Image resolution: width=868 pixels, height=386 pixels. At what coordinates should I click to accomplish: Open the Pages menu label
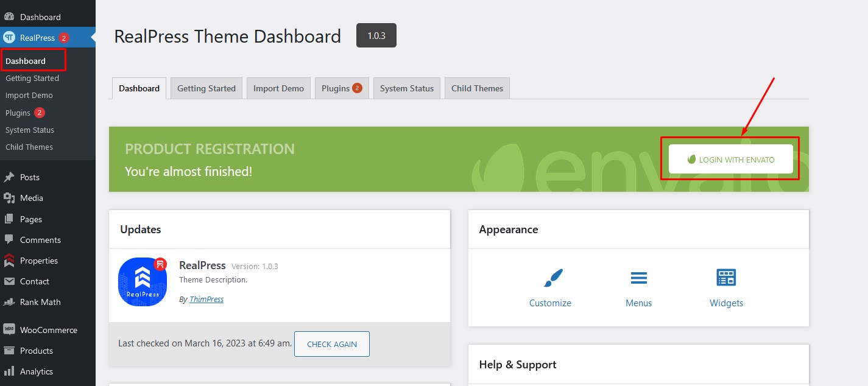[x=31, y=219]
